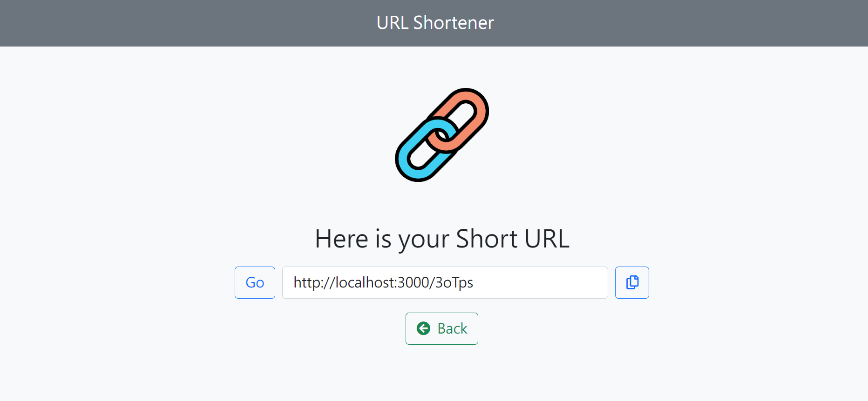Click blank space inside URL field after text

tap(540, 282)
